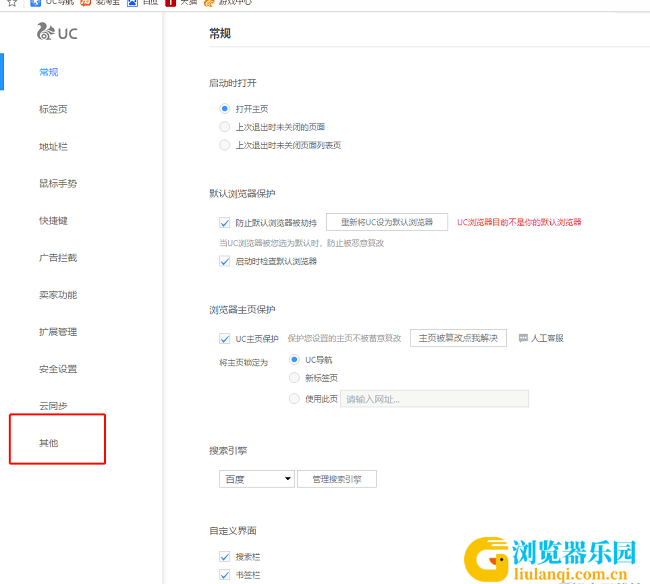This screenshot has height=584, width=650.
Task: Open the 扩展管理 settings section
Action: [58, 332]
